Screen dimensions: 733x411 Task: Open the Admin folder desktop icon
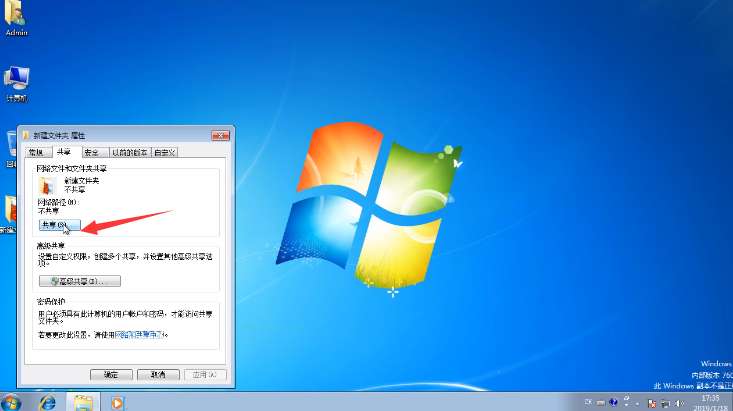(16, 18)
